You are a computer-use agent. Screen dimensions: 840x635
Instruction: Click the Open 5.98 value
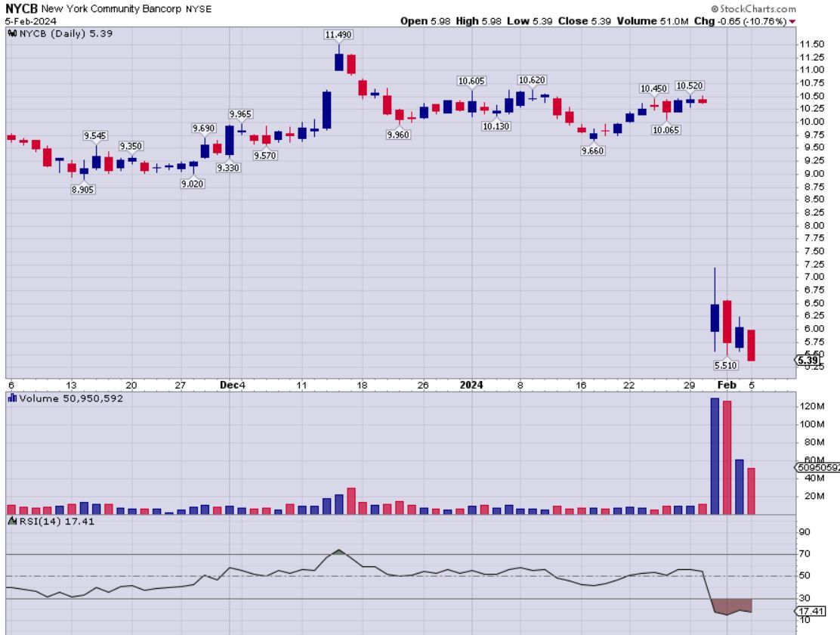425,21
